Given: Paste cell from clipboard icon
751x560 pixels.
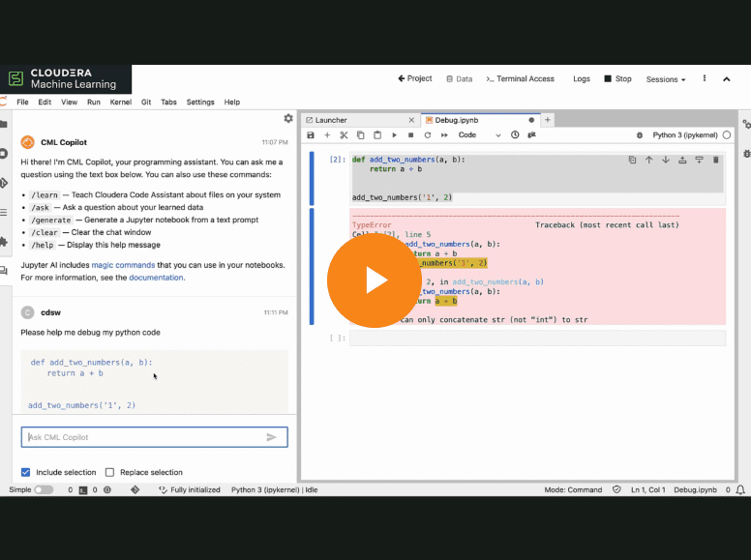Looking at the screenshot, I should point(377,135).
